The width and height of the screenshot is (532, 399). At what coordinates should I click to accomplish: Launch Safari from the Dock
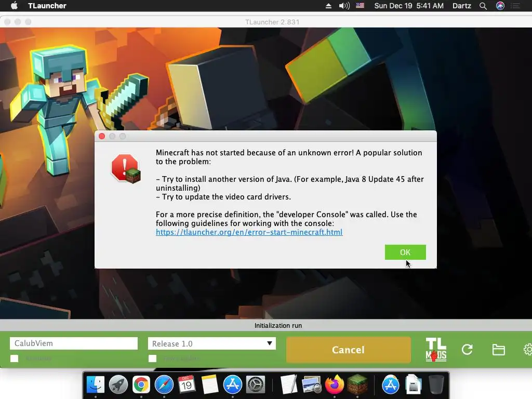point(164,384)
